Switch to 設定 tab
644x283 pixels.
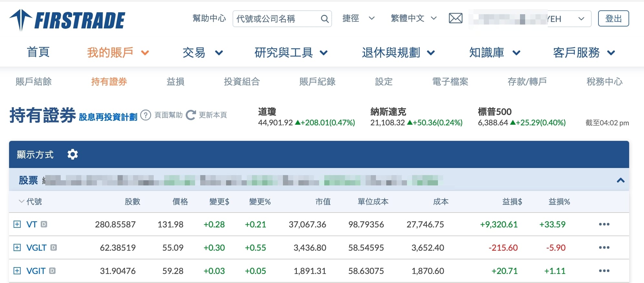coord(384,82)
